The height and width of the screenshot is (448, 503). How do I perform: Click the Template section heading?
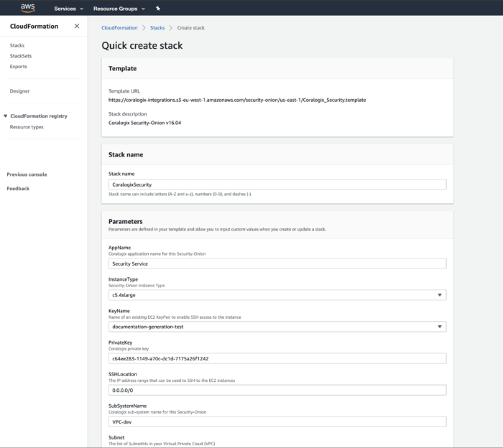coord(123,69)
